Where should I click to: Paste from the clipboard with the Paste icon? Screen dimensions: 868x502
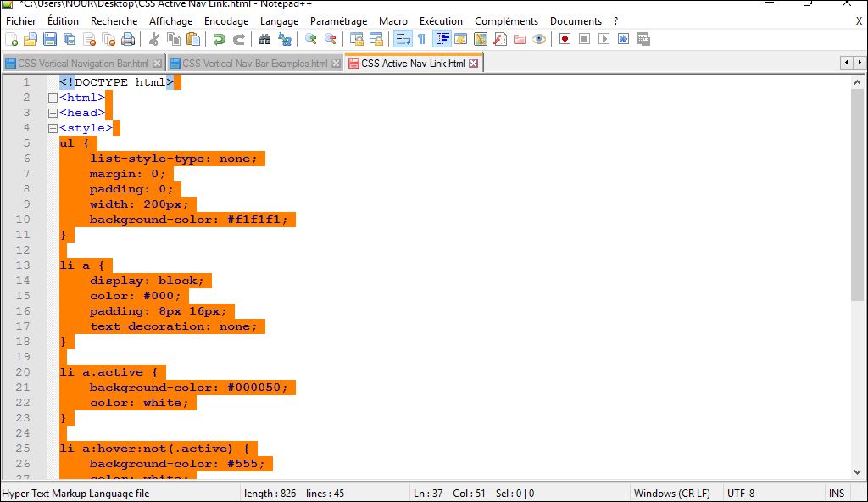[193, 39]
